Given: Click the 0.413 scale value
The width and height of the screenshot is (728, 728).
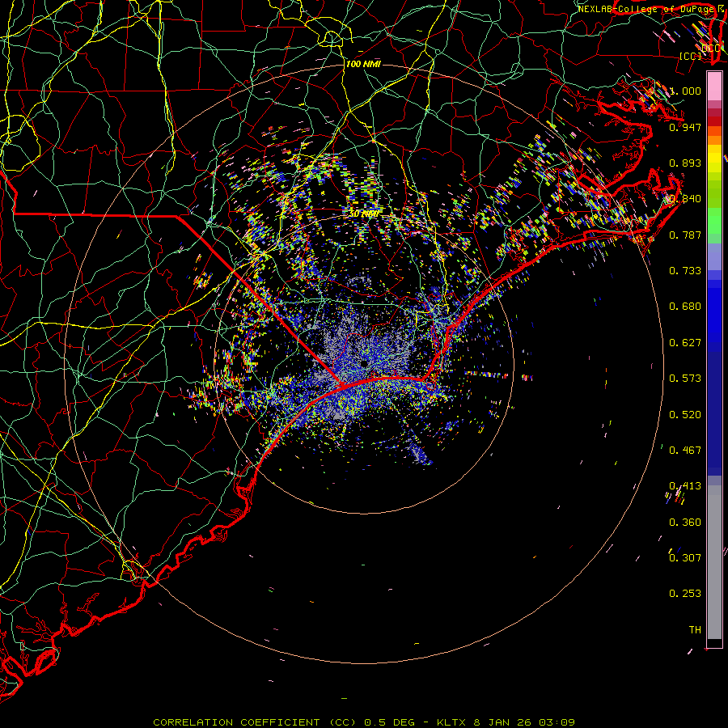Looking at the screenshot, I should pyautogui.click(x=685, y=486).
